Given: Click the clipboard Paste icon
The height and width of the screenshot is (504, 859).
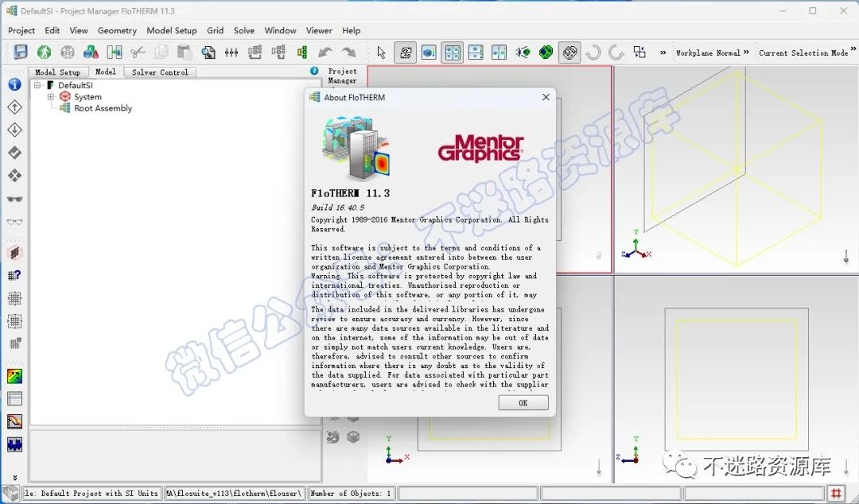Looking at the screenshot, I should [185, 52].
